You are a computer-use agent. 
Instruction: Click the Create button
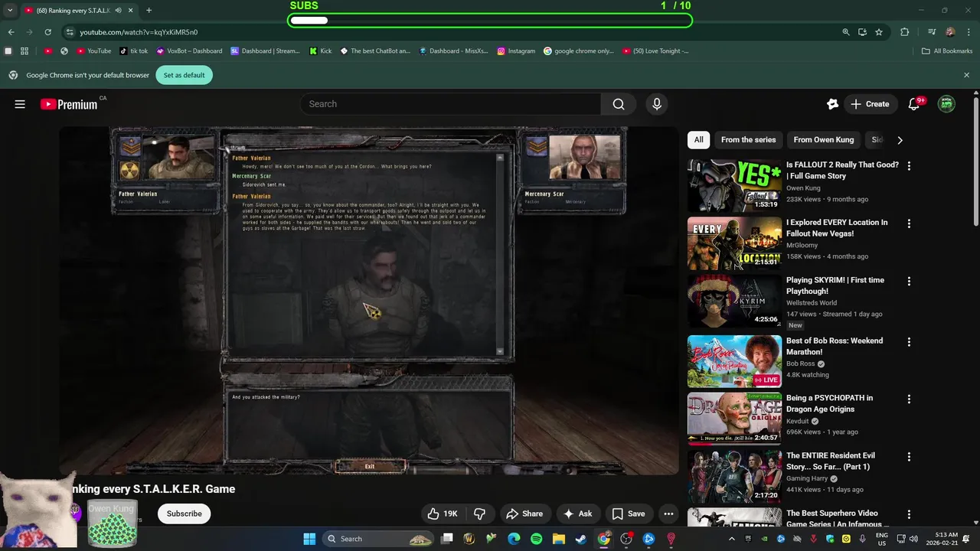(x=870, y=104)
